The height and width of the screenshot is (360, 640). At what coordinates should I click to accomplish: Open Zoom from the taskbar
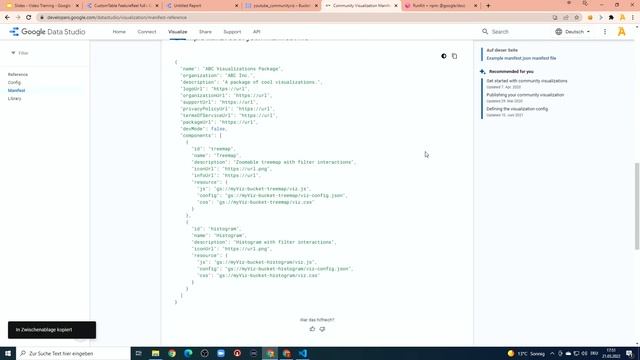pos(221,353)
